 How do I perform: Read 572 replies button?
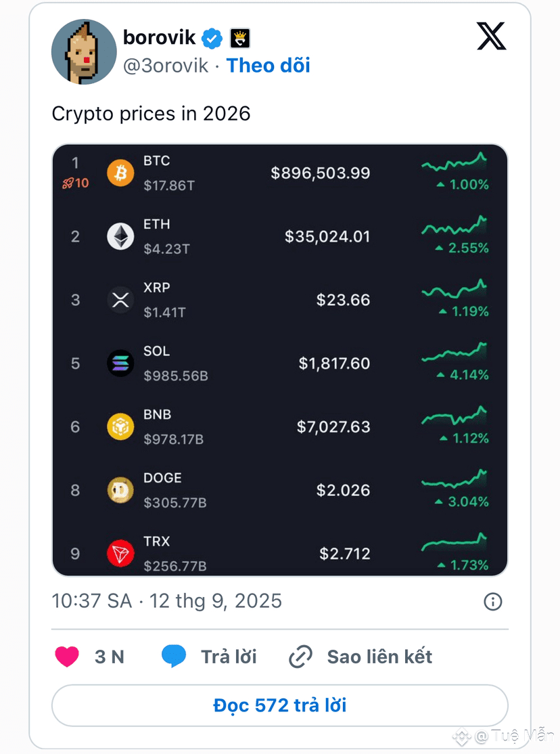point(280,705)
